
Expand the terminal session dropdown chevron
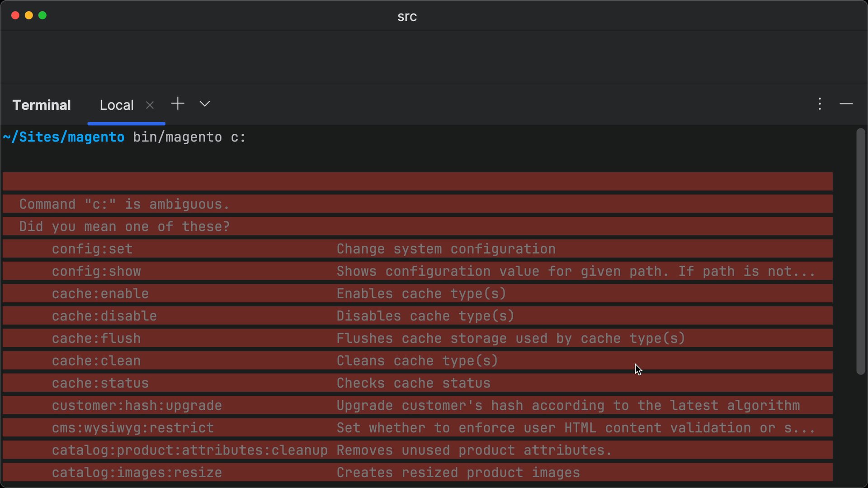point(205,104)
